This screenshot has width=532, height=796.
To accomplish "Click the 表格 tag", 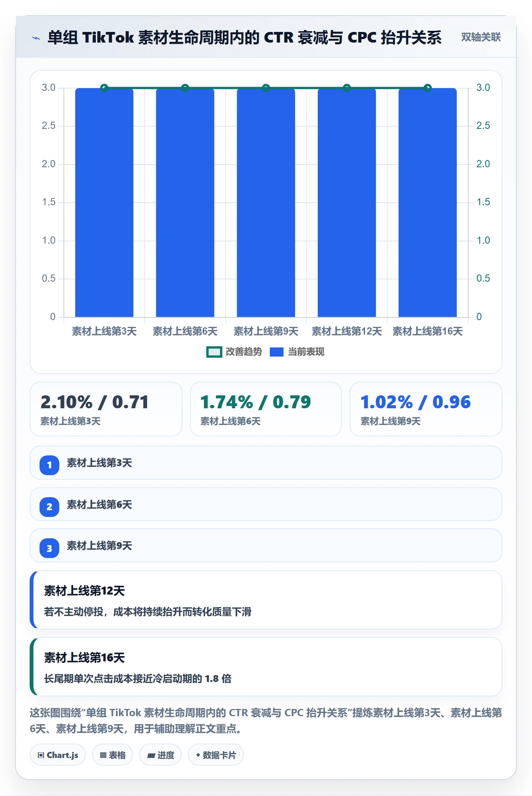I will click(x=112, y=755).
